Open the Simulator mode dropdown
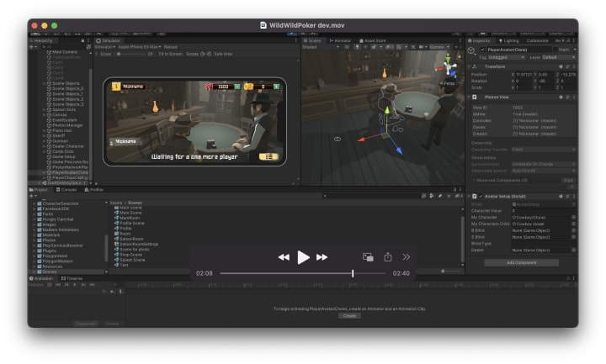 pos(104,47)
